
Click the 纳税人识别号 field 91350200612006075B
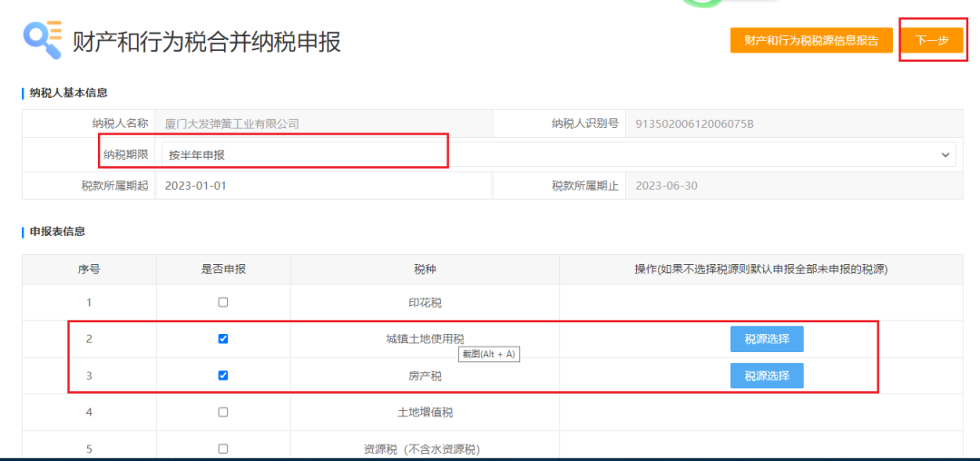click(794, 123)
